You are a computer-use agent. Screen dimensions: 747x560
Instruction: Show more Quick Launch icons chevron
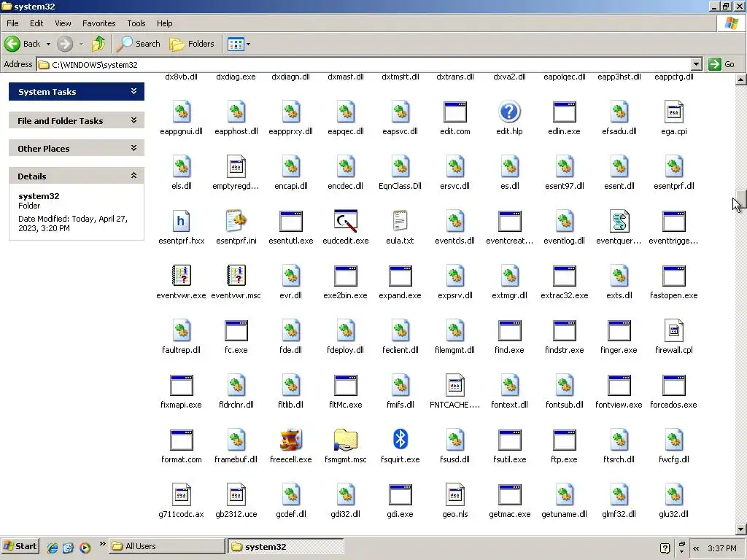pos(102,543)
